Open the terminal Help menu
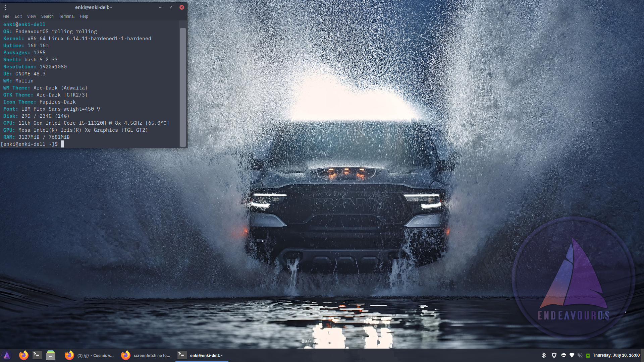644x362 pixels. pyautogui.click(x=84, y=16)
